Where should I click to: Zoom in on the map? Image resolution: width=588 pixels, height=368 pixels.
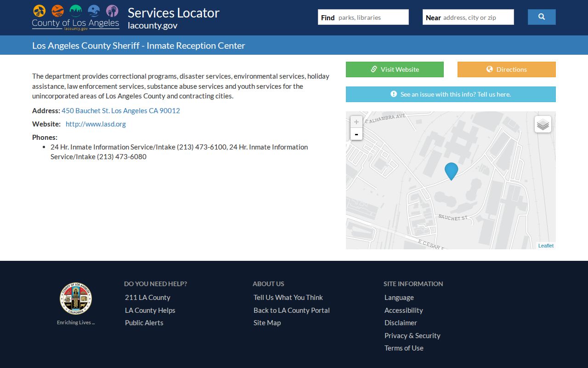click(x=356, y=122)
